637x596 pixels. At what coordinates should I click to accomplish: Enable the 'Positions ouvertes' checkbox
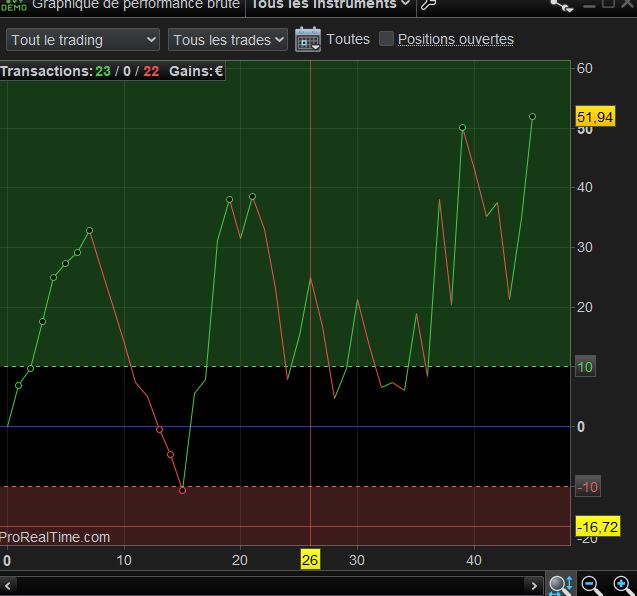coord(386,39)
